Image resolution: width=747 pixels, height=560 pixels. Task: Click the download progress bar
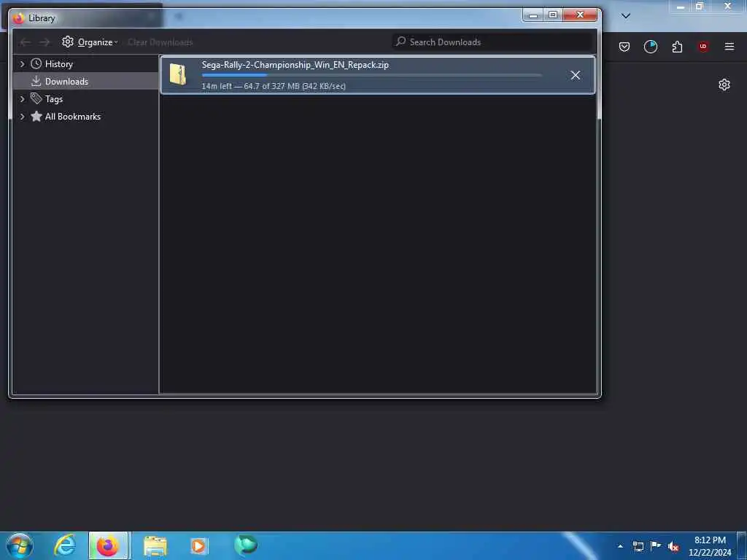click(371, 75)
